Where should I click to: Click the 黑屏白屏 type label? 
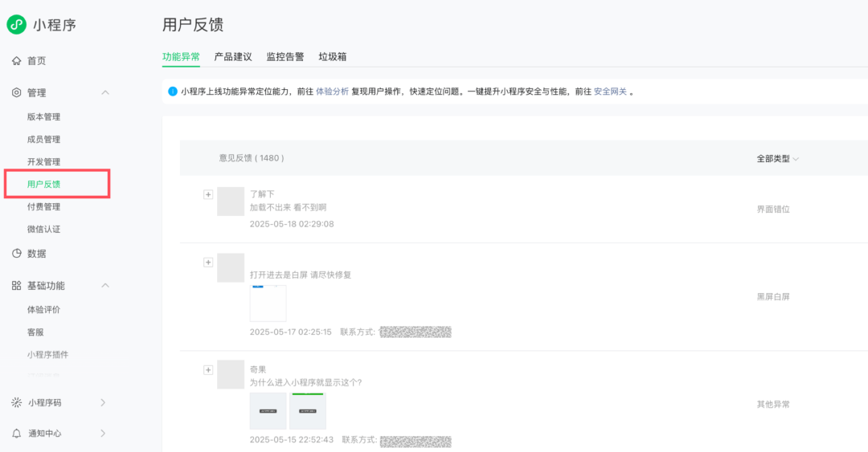coord(773,296)
